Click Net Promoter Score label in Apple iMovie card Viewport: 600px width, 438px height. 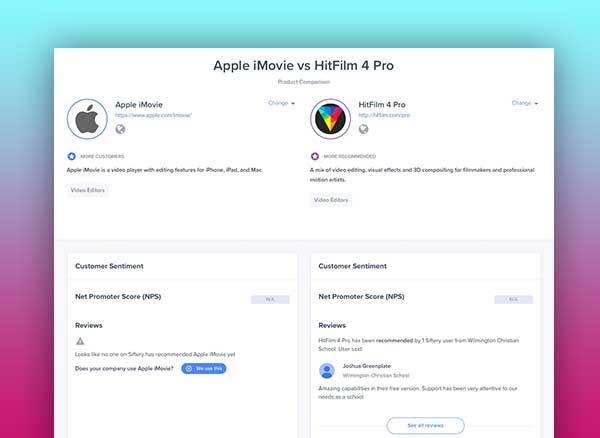coord(118,296)
